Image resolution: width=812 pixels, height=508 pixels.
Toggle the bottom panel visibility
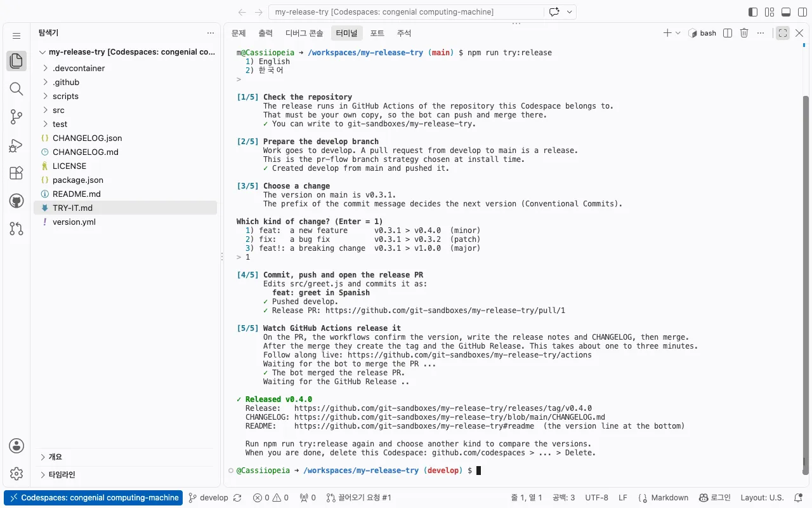785,12
